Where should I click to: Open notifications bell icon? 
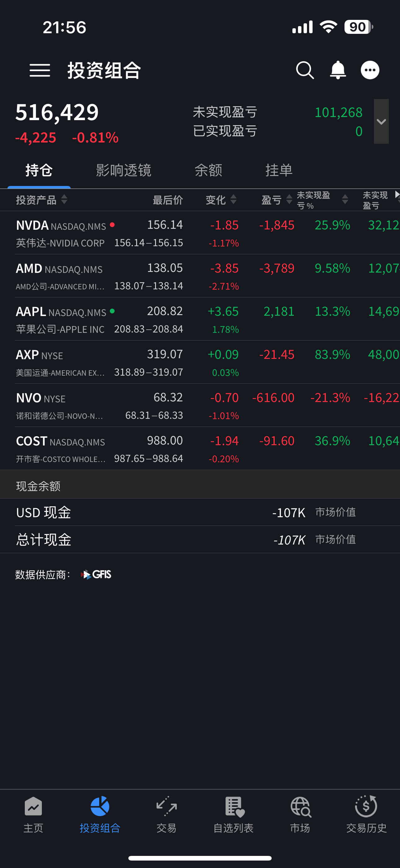tap(338, 70)
